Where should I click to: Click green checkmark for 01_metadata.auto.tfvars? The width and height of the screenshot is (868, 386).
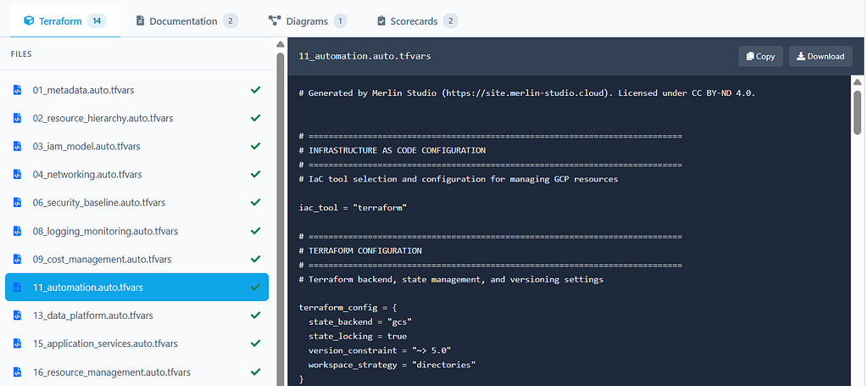pyautogui.click(x=255, y=90)
